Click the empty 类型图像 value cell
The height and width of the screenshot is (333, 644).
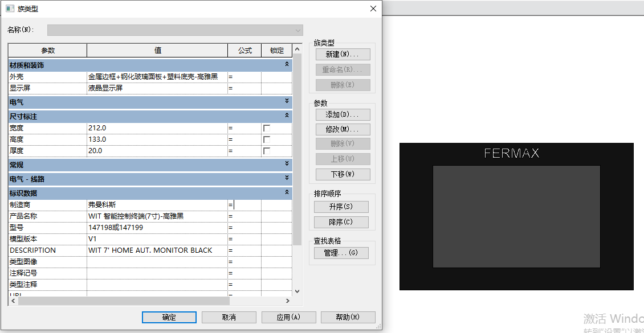(157, 262)
